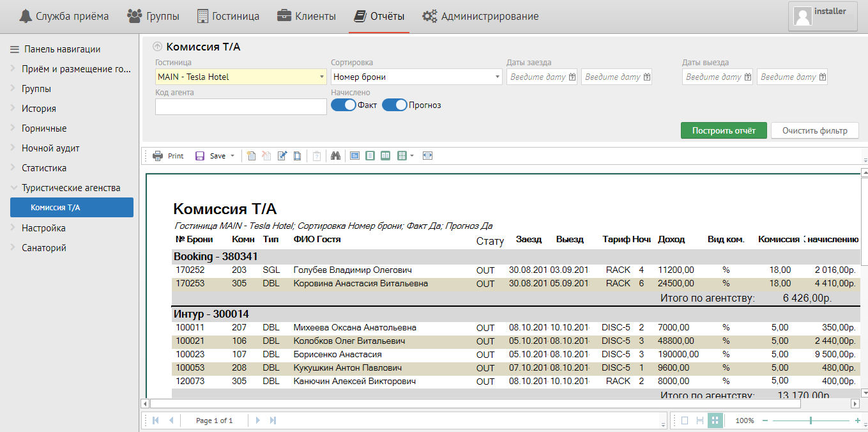Toggle the Прогноз switch
The height and width of the screenshot is (432, 868).
[x=395, y=105]
